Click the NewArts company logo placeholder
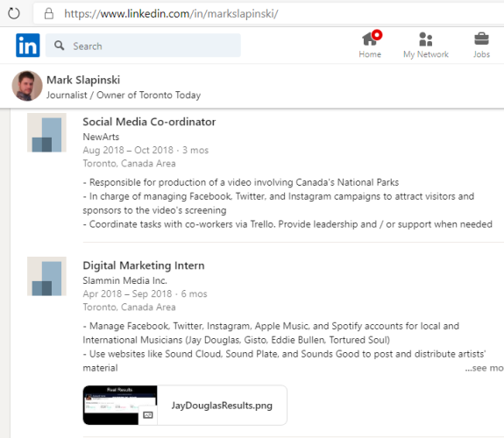This screenshot has height=438, width=504. (46, 132)
